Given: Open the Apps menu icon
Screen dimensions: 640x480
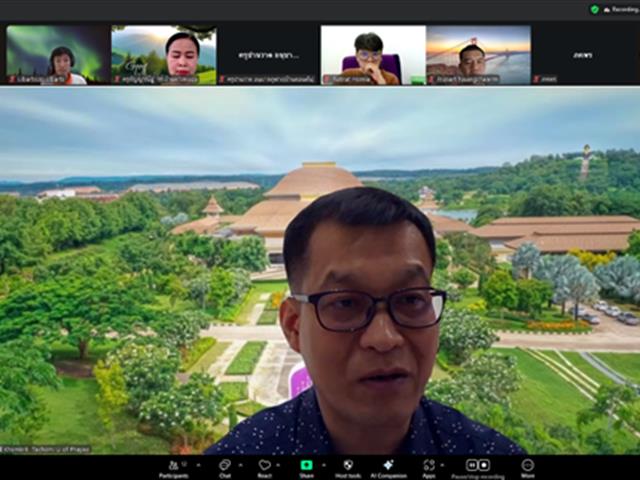Looking at the screenshot, I should click(x=429, y=465).
